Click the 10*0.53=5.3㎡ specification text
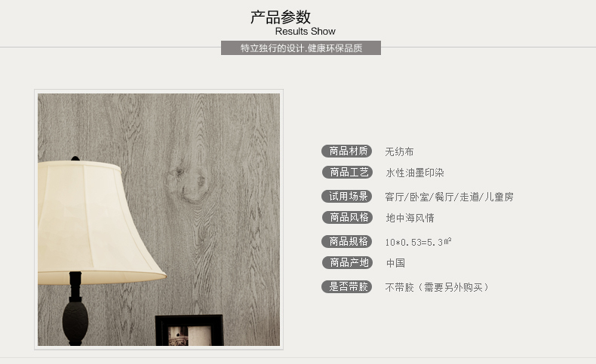 click(x=418, y=242)
